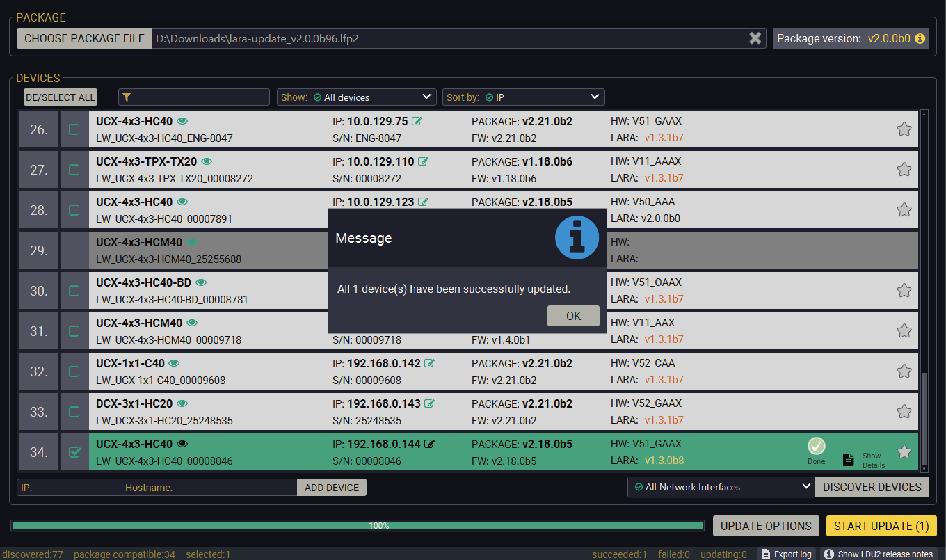Image resolution: width=946 pixels, height=560 pixels.
Task: Identify device 34 via eye icon
Action: (182, 444)
